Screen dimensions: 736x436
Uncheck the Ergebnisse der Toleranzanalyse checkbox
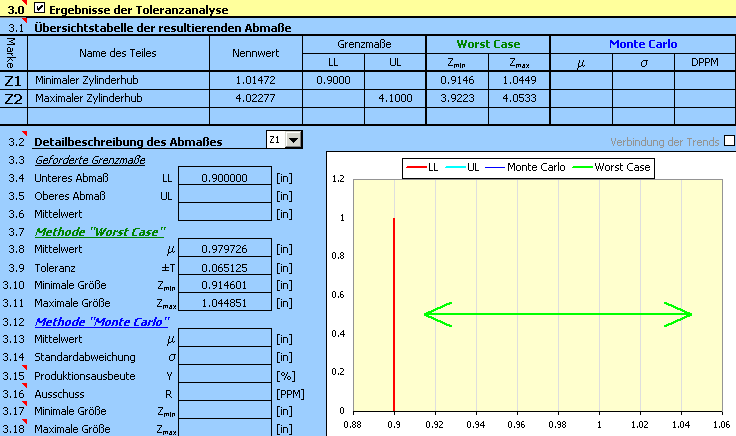pyautogui.click(x=39, y=8)
